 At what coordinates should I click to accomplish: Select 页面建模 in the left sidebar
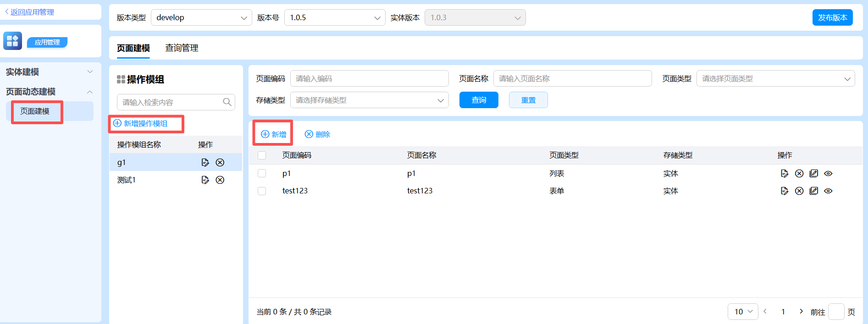point(35,111)
